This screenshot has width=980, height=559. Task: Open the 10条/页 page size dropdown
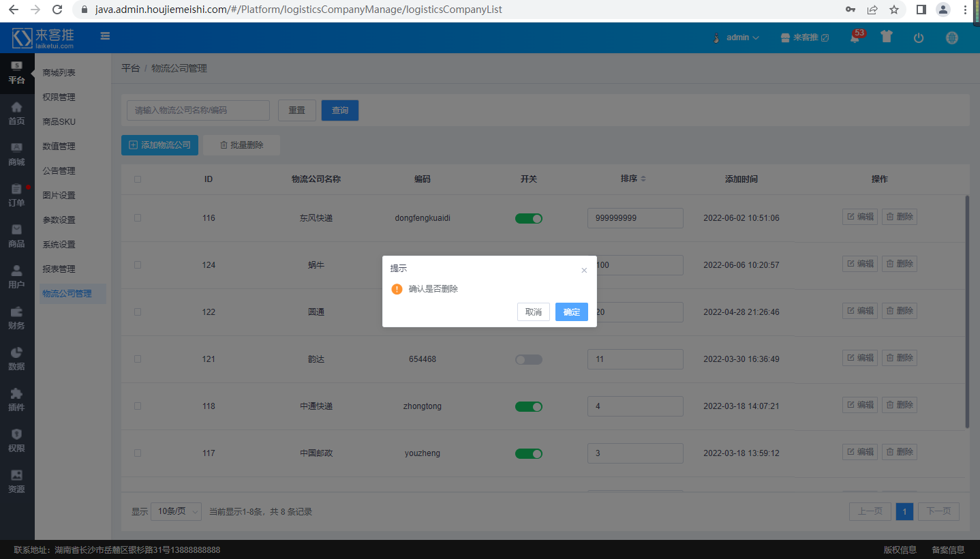(176, 511)
